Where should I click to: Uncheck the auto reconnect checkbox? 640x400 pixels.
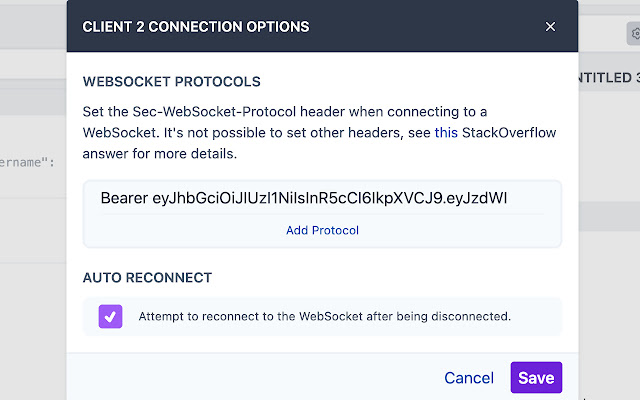pyautogui.click(x=110, y=316)
